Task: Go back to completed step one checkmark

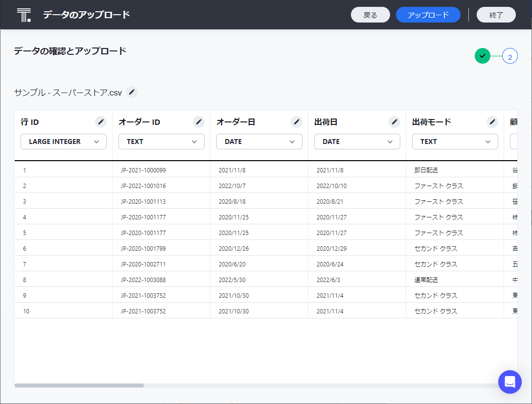Action: [483, 56]
